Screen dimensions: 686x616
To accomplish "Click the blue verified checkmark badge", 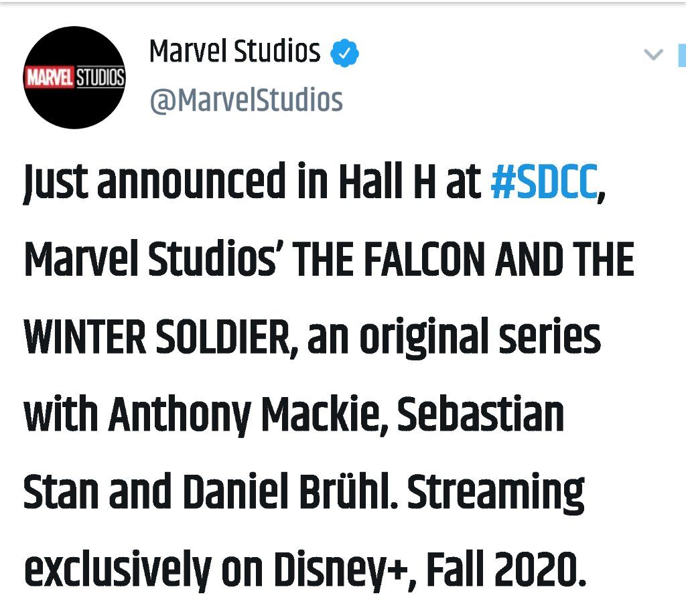I will pos(344,53).
